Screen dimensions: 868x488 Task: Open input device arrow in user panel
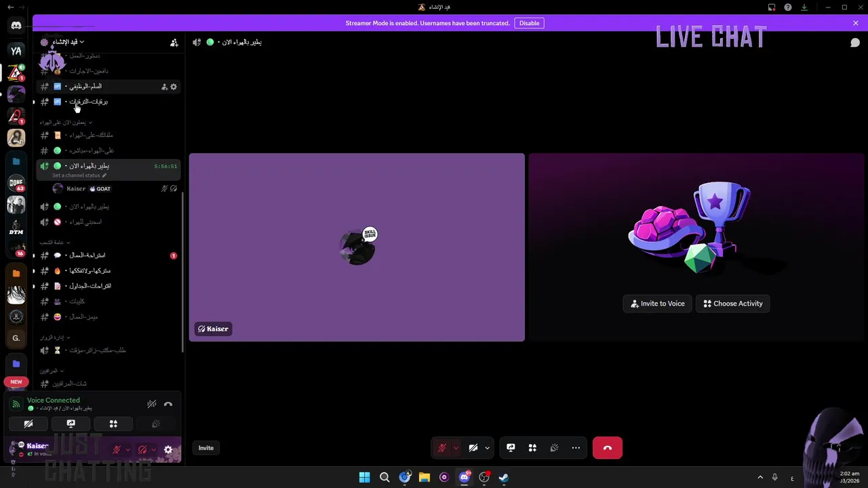pos(127,449)
